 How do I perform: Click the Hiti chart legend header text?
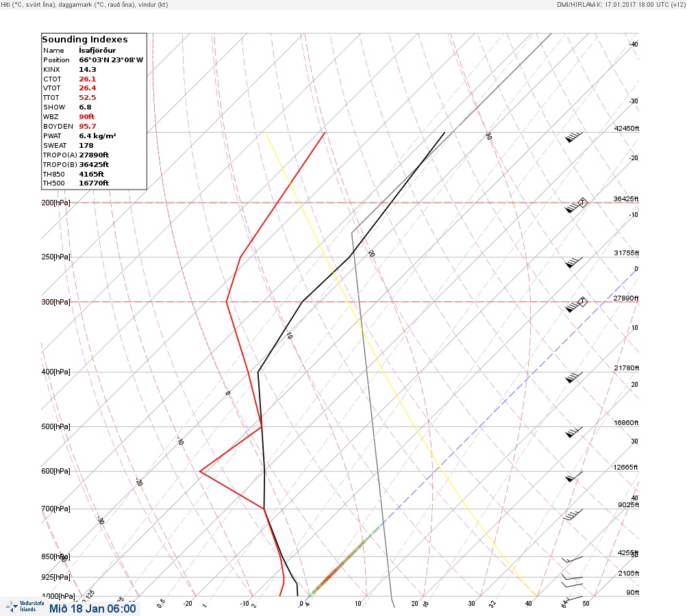tap(84, 4)
